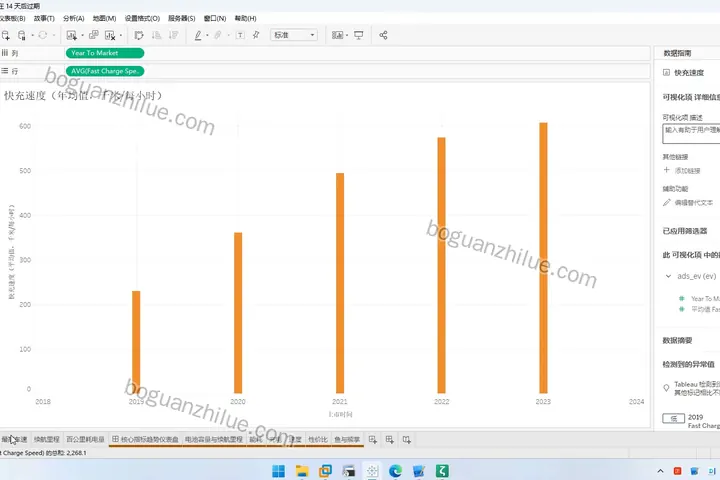This screenshot has width=720, height=480.
Task: Click the 快充速度 entry in data guide
Action: coord(689,73)
